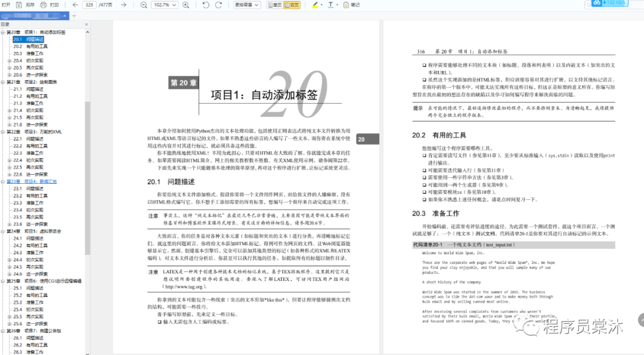Click the 第 20 章 chapter badge
Viewport: 644px width, 355px height.
pos(184,82)
